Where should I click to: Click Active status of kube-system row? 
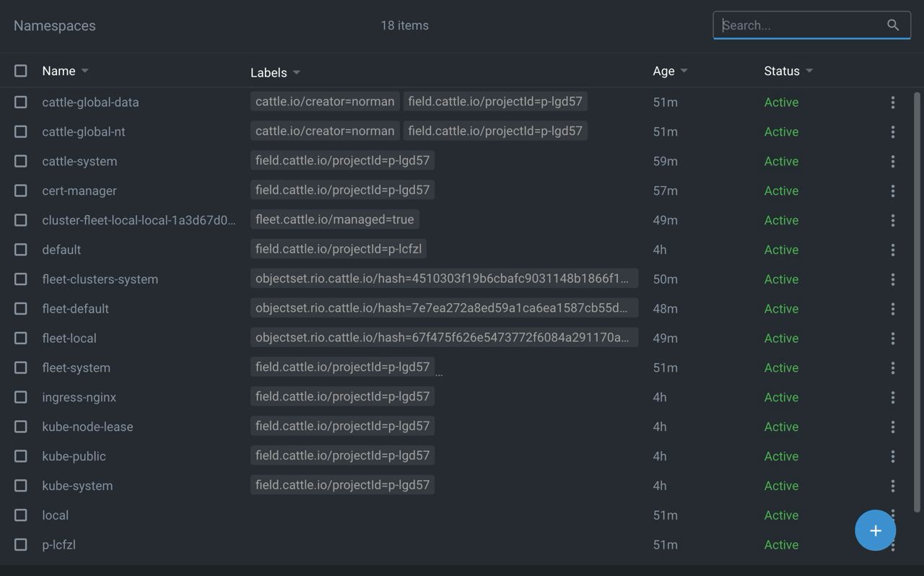pos(781,486)
